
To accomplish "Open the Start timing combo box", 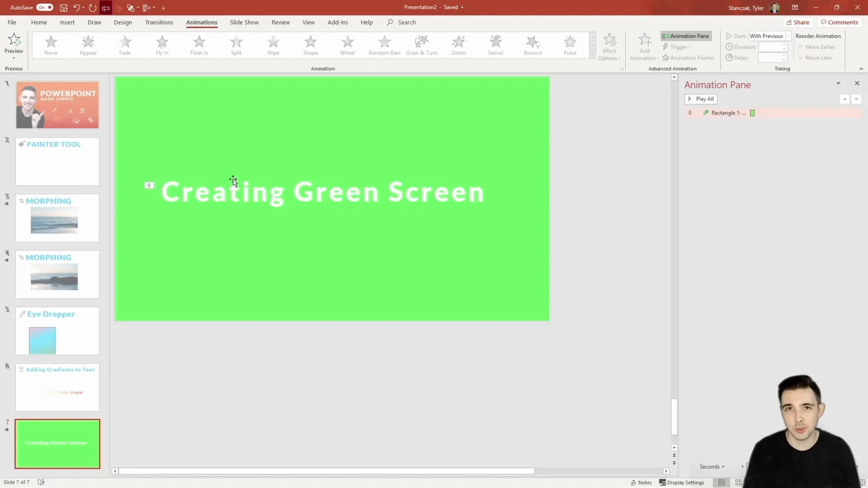I will 769,36.
